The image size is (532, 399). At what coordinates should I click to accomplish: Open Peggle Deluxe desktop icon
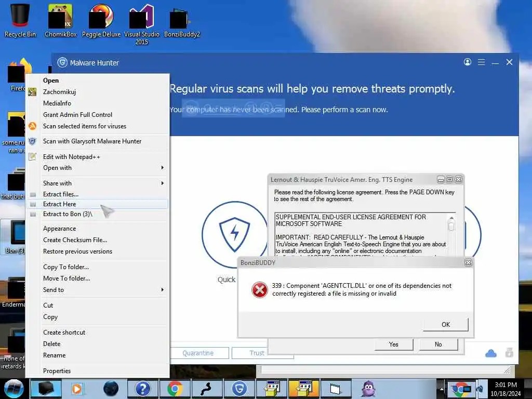coord(101,20)
